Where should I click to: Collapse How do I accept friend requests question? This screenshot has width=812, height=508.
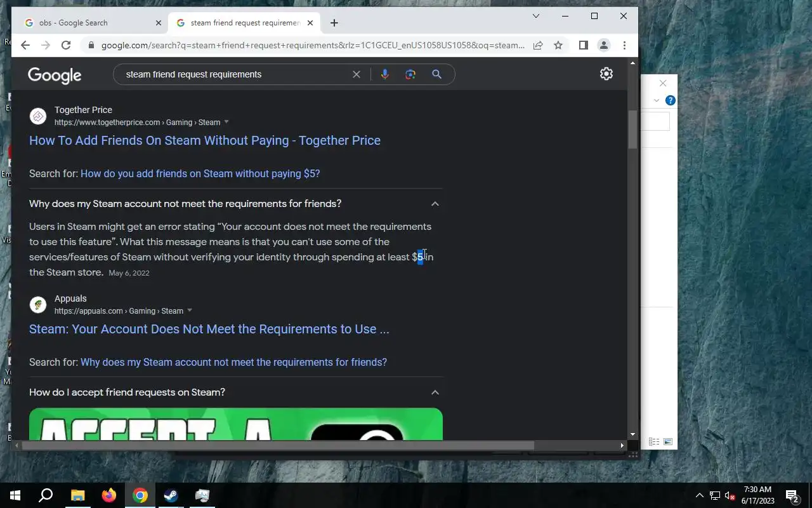click(435, 392)
